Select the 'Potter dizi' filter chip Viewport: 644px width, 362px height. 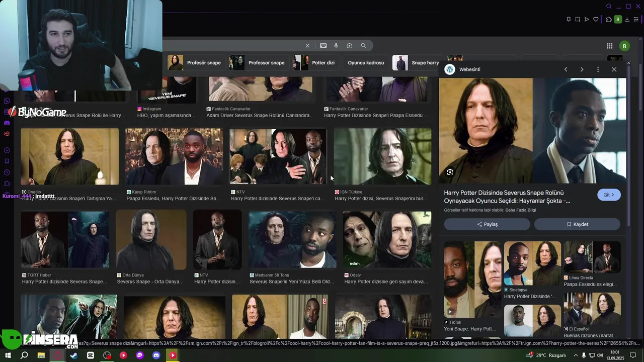tap(315, 63)
